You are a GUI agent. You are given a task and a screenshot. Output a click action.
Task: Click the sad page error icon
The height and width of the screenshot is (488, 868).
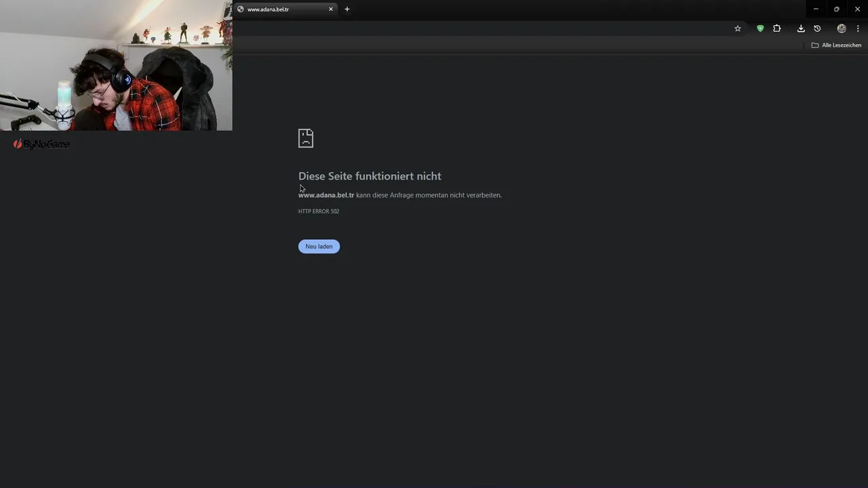click(306, 138)
